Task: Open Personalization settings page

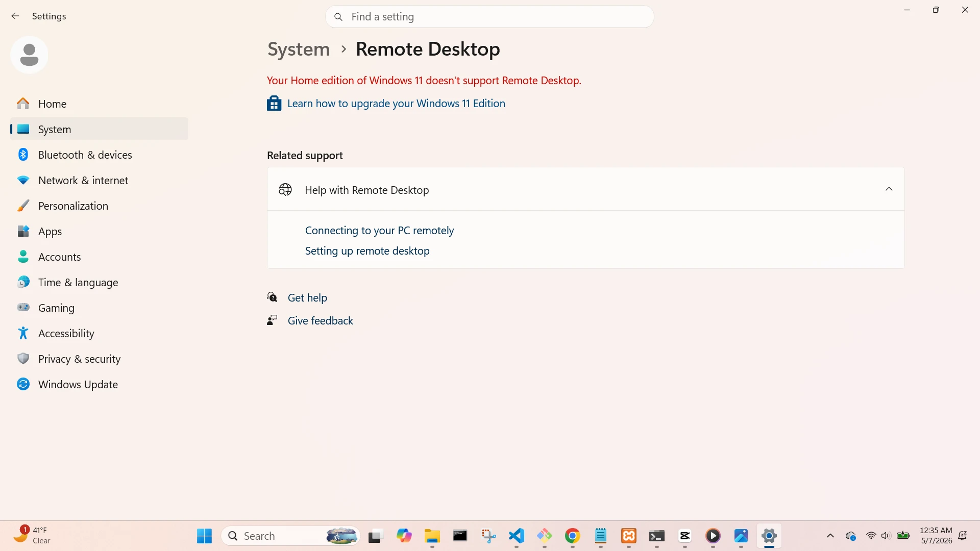Action: pos(99,206)
